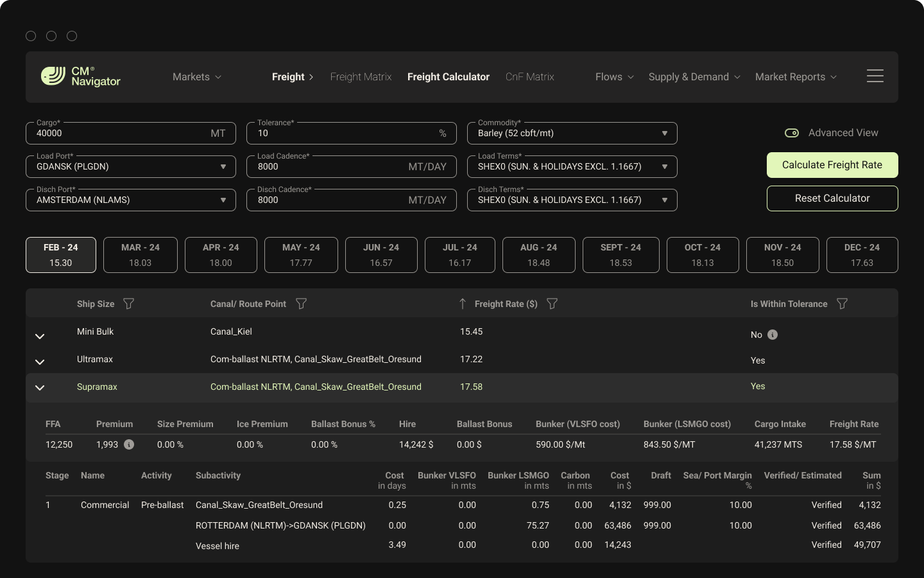Expand the Mini Bulk row
The height and width of the screenshot is (578, 924).
click(39, 335)
